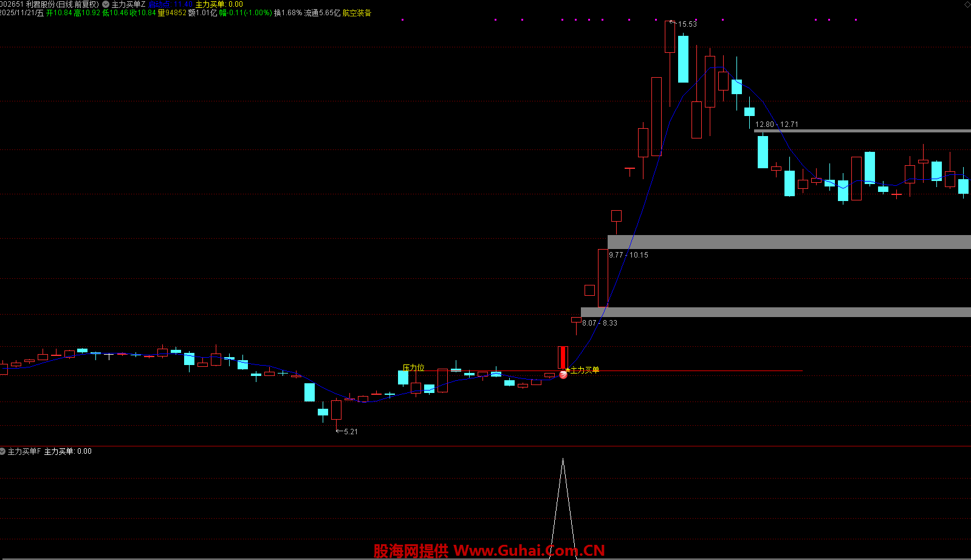The image size is (971, 560).
Task: Click the 主力买单F indicator name label
Action: [24, 451]
